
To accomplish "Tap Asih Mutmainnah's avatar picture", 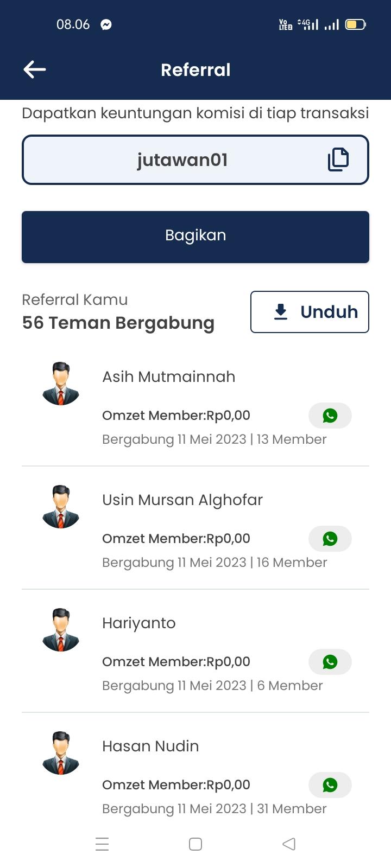I will pos(61,384).
